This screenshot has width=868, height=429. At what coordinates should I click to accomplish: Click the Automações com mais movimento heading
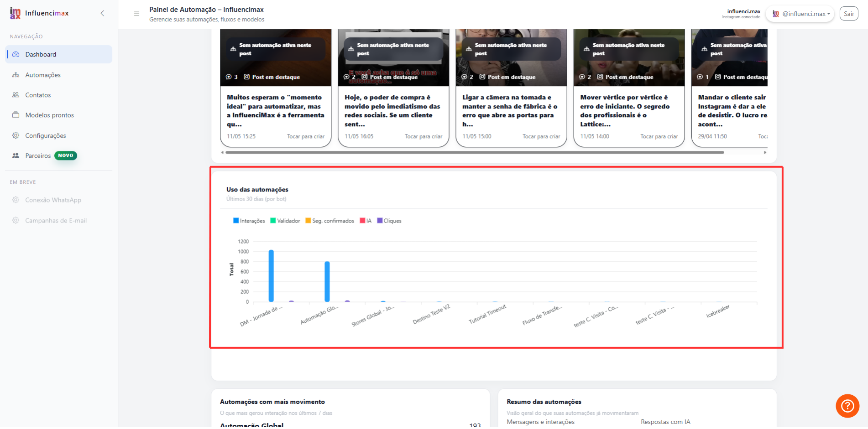(272, 402)
